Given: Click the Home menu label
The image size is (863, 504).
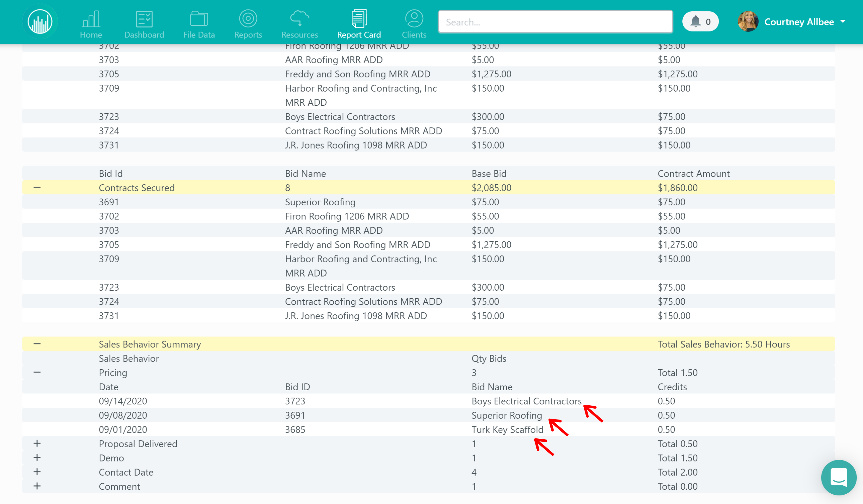Looking at the screenshot, I should [91, 35].
